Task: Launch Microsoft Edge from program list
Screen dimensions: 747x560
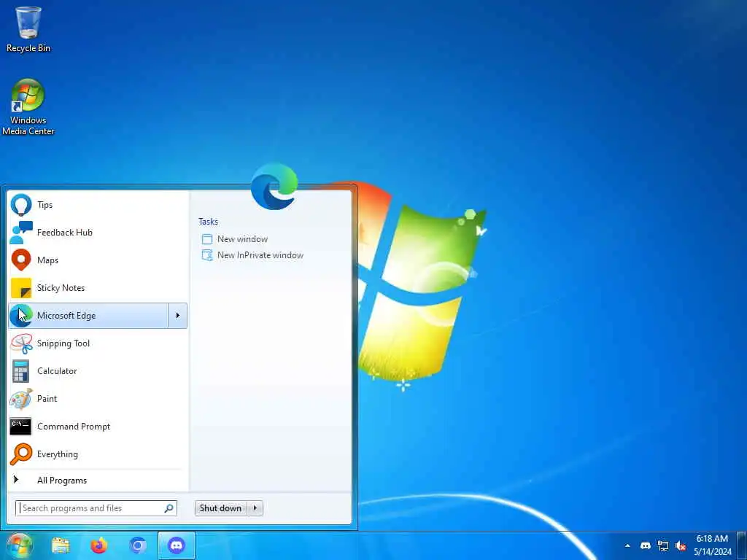Action: (x=88, y=315)
